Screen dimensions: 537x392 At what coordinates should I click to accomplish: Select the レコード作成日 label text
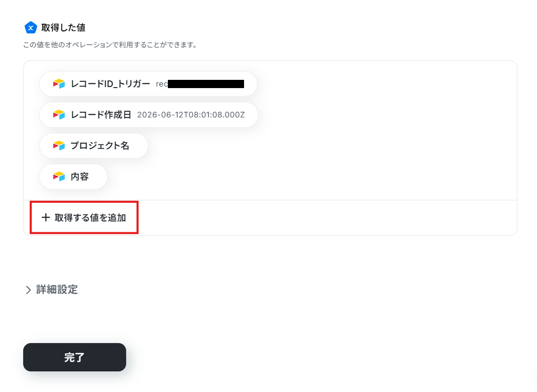pos(101,115)
